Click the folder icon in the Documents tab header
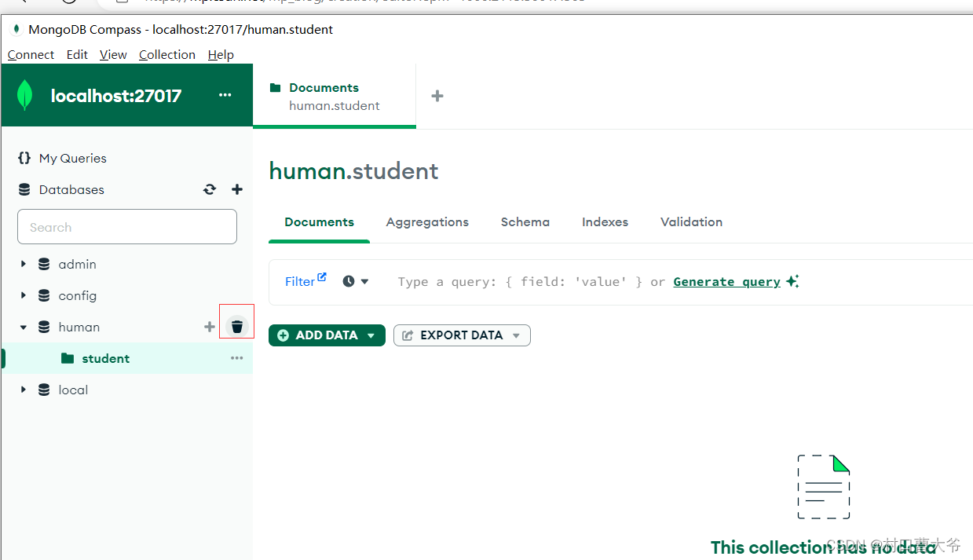This screenshot has height=560, width=973. coord(275,87)
